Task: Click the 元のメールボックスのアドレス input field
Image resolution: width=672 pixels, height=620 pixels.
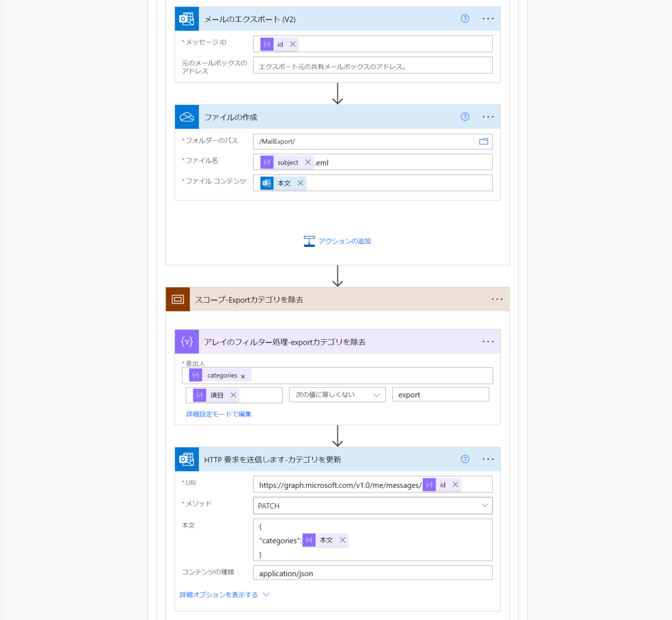Action: 373,65
